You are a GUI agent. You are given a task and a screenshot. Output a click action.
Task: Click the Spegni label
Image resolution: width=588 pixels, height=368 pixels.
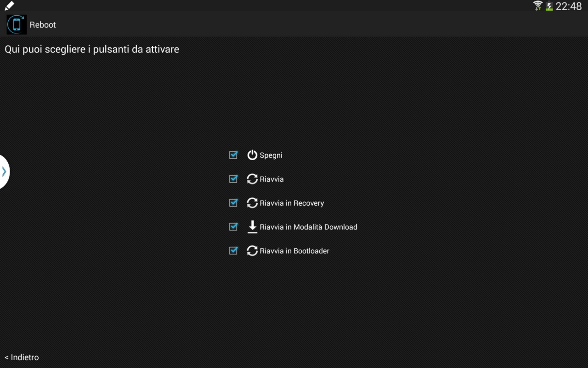[271, 155]
